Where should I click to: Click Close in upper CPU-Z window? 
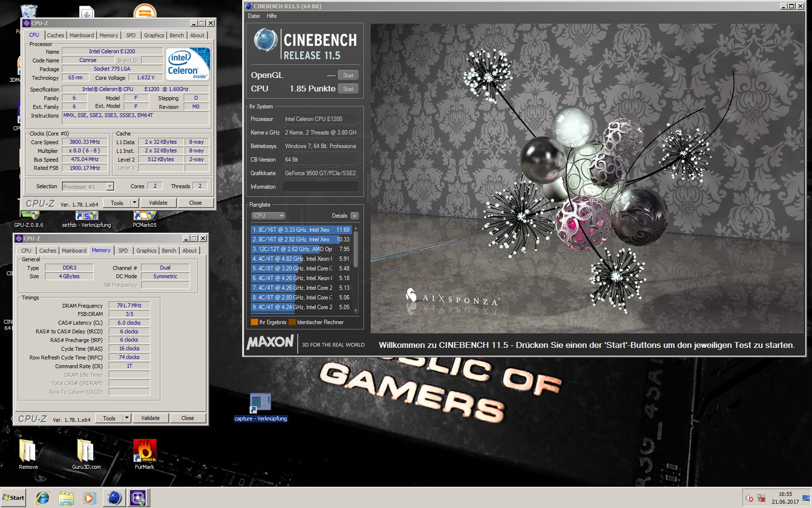point(195,203)
